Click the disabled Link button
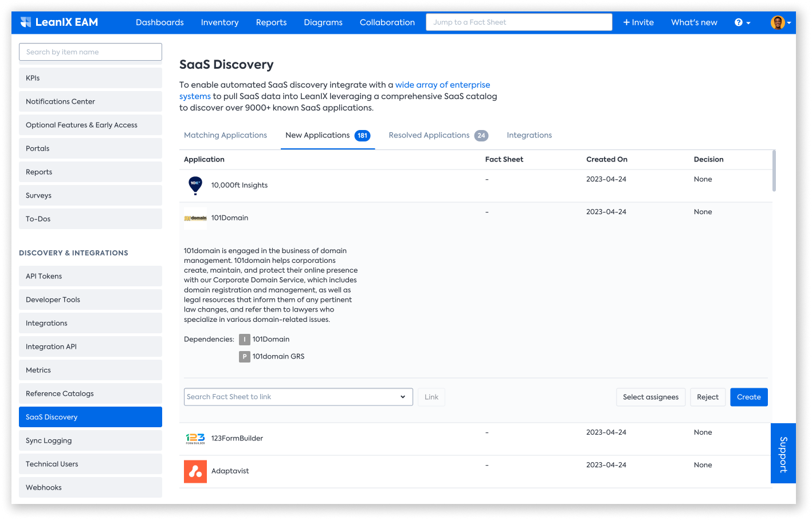812x520 pixels. coord(432,397)
